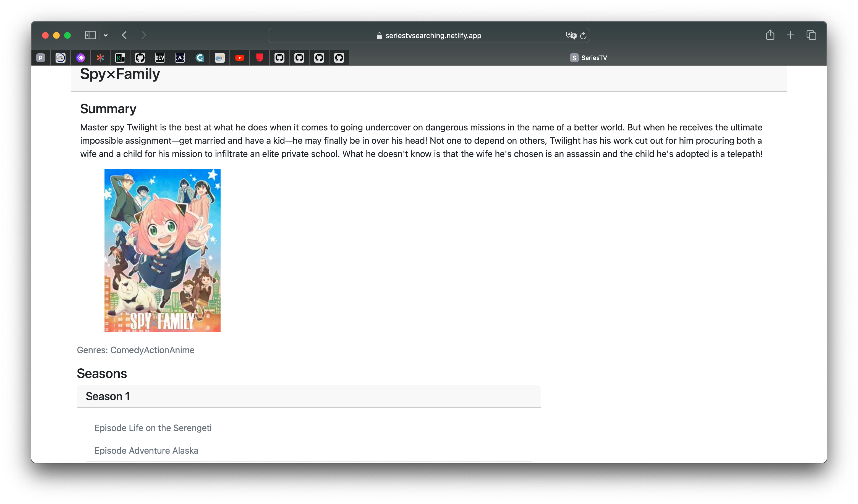Expand the sidebar tab group dropdown arrow

pyautogui.click(x=106, y=35)
